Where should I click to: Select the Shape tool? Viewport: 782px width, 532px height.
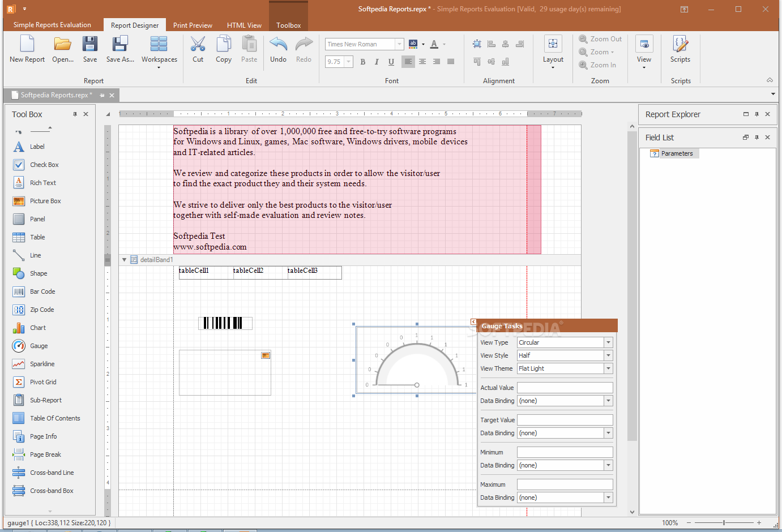point(30,273)
